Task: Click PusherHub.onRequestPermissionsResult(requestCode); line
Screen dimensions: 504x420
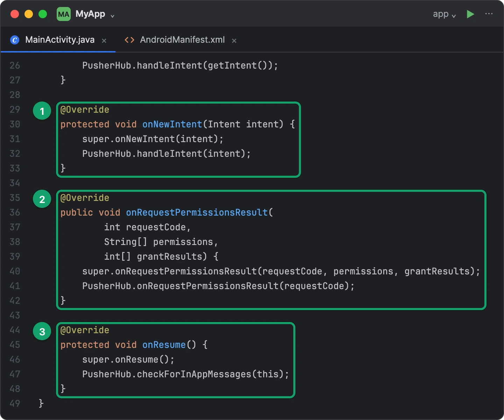Action: click(x=218, y=286)
